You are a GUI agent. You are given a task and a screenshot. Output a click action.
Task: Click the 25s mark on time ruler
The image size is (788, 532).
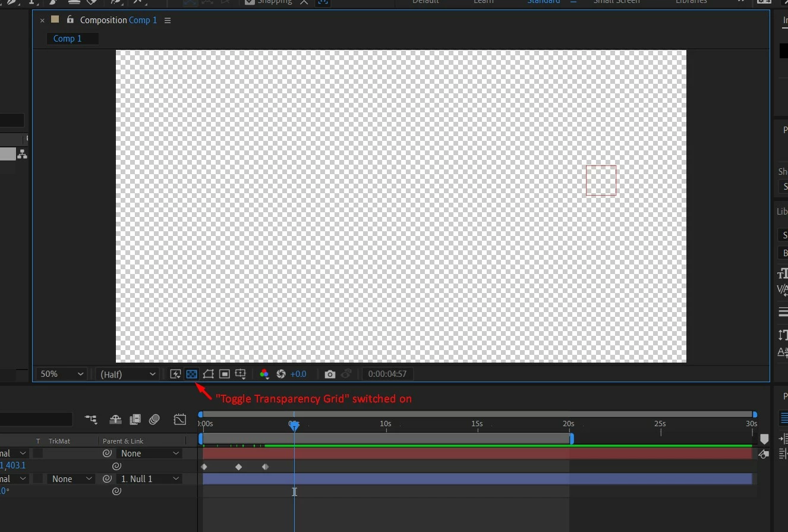click(x=660, y=424)
